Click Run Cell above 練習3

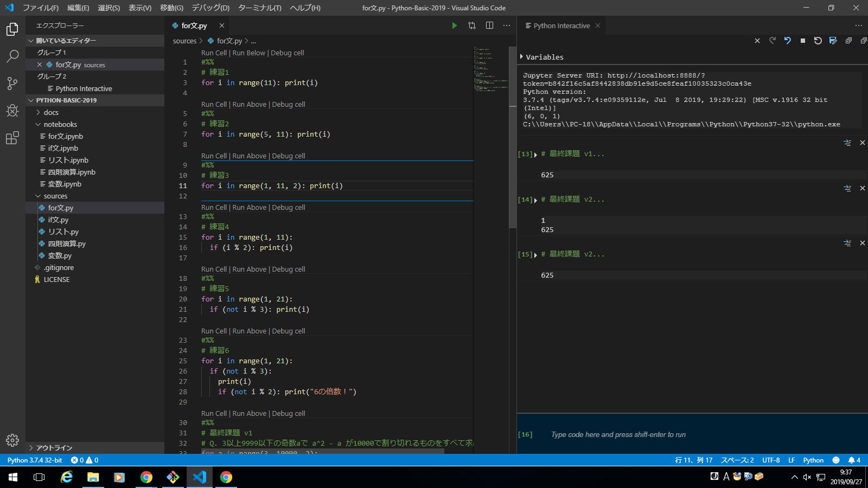click(214, 156)
